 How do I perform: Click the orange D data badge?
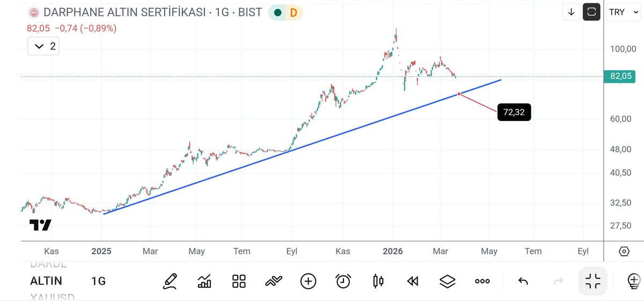pyautogui.click(x=294, y=12)
